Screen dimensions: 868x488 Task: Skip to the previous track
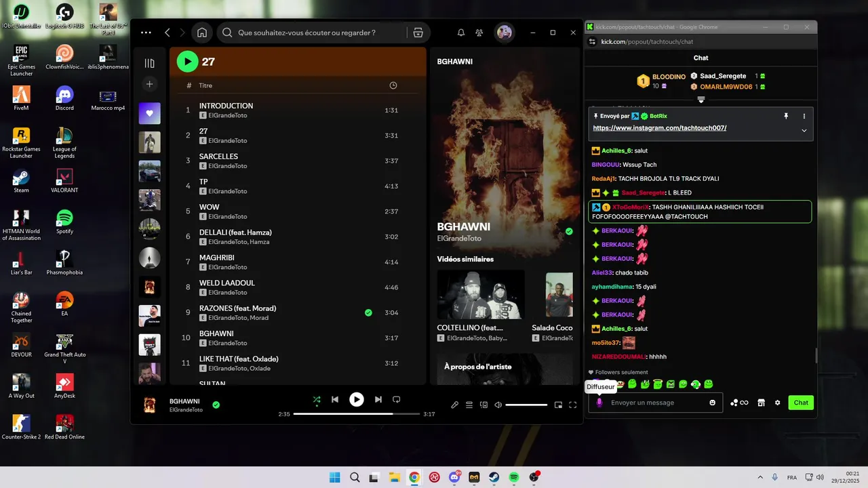coord(335,400)
